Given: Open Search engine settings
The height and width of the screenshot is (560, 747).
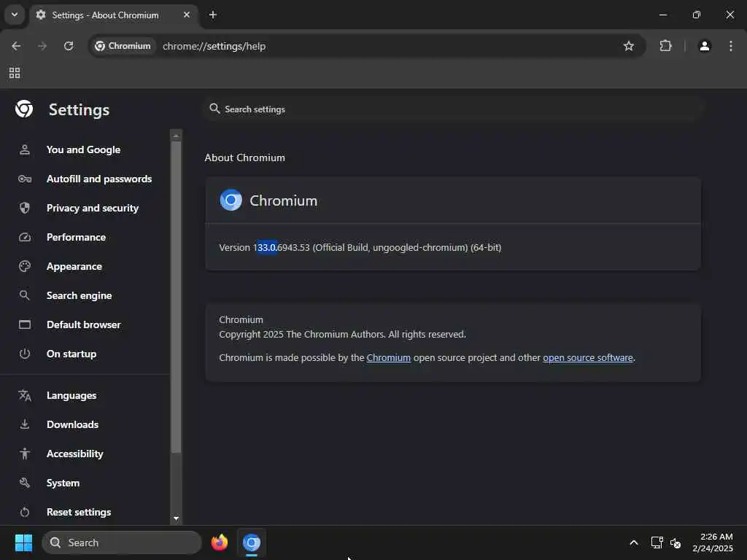Looking at the screenshot, I should click(x=79, y=295).
